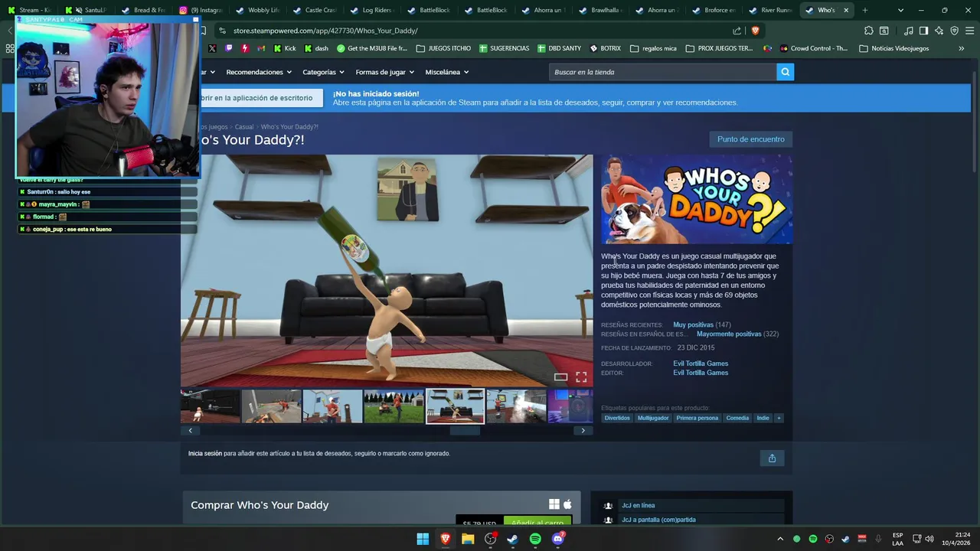
Task: Click the share icon below the media carousel
Action: click(x=772, y=458)
